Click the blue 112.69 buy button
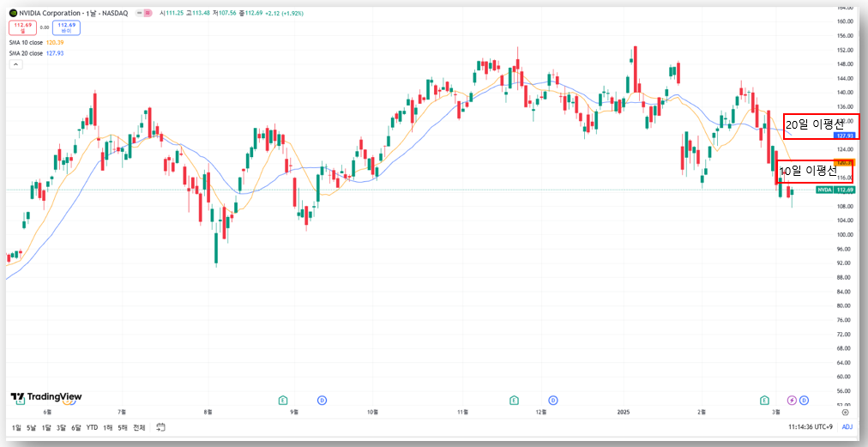The width and height of the screenshot is (868, 447). tap(66, 27)
